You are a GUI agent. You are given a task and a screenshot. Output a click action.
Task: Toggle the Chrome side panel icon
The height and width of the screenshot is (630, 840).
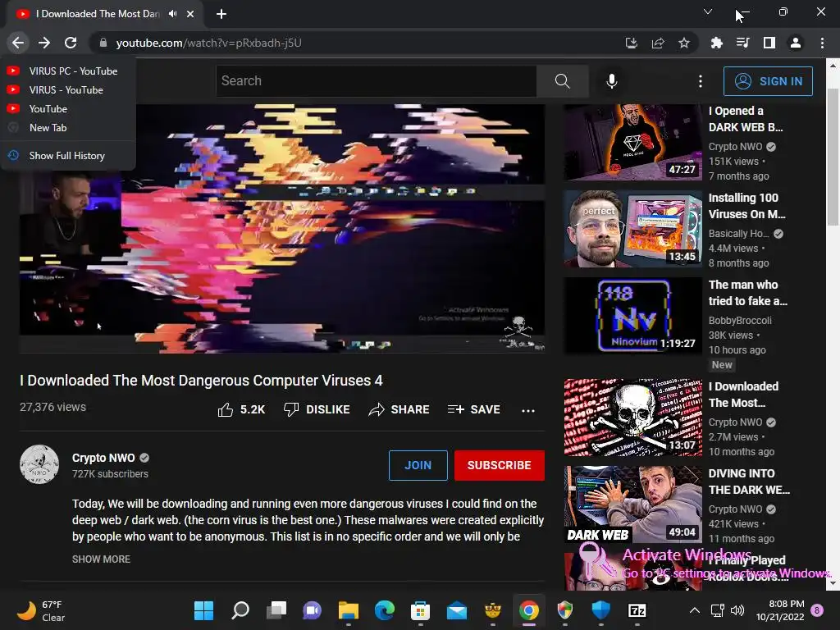pyautogui.click(x=769, y=43)
